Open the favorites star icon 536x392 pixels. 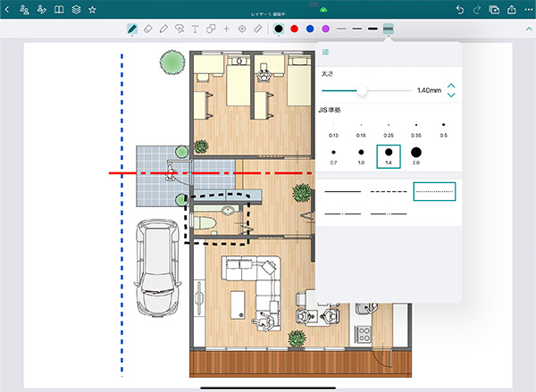tap(93, 9)
